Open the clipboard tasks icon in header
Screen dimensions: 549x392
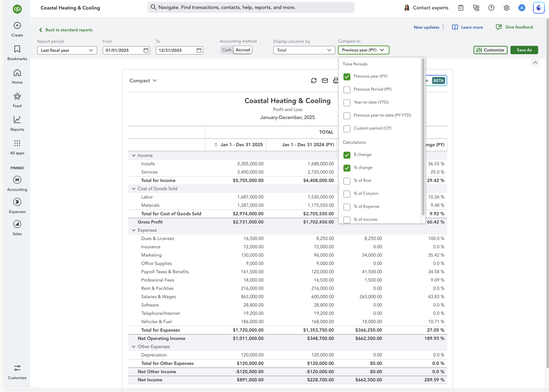[461, 8]
